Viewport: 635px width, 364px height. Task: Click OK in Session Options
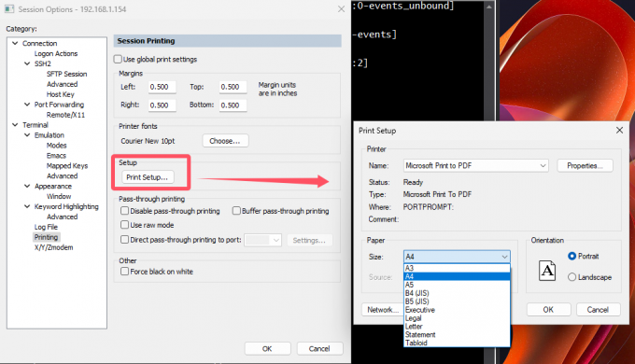pos(267,349)
